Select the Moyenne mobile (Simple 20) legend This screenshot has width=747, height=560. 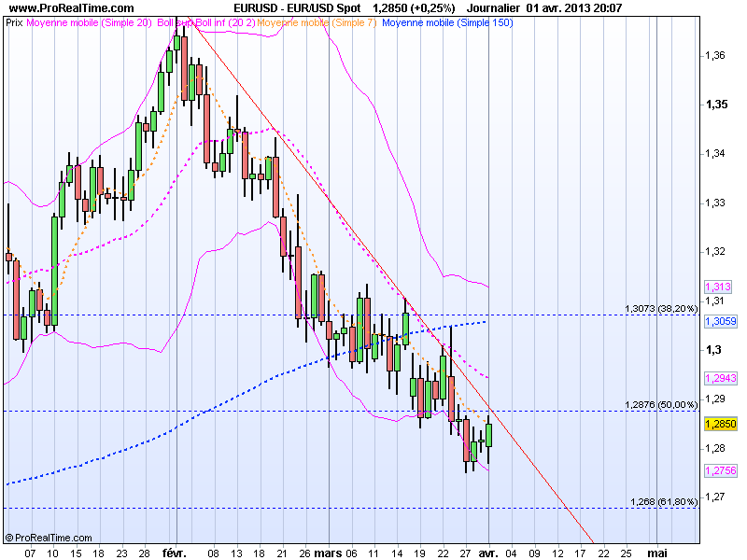[x=89, y=22]
